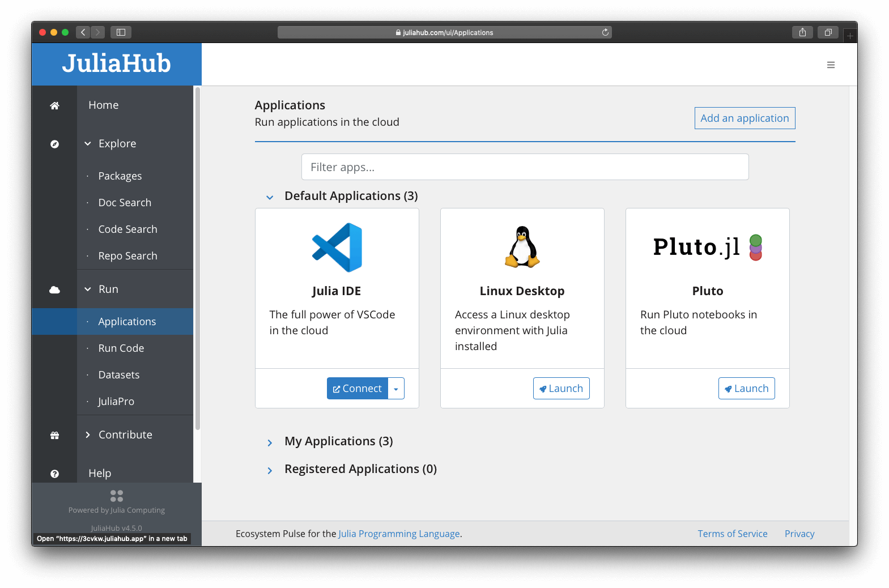Click the Filter apps search field

click(x=525, y=167)
